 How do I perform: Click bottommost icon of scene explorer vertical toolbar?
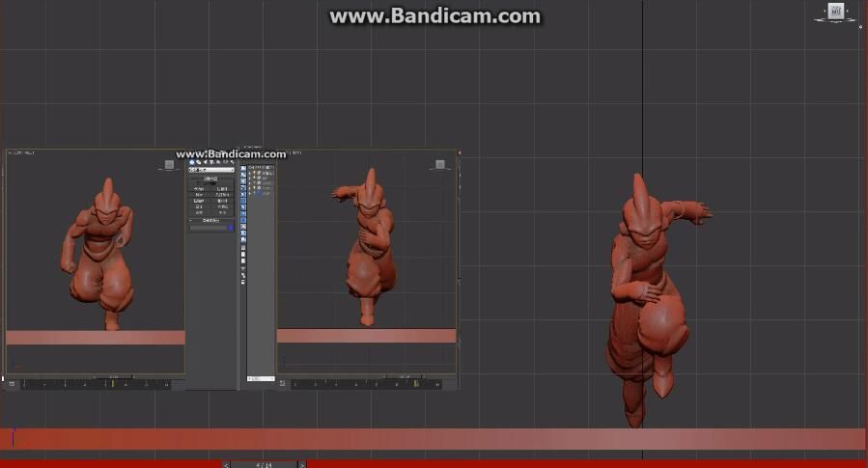[243, 282]
